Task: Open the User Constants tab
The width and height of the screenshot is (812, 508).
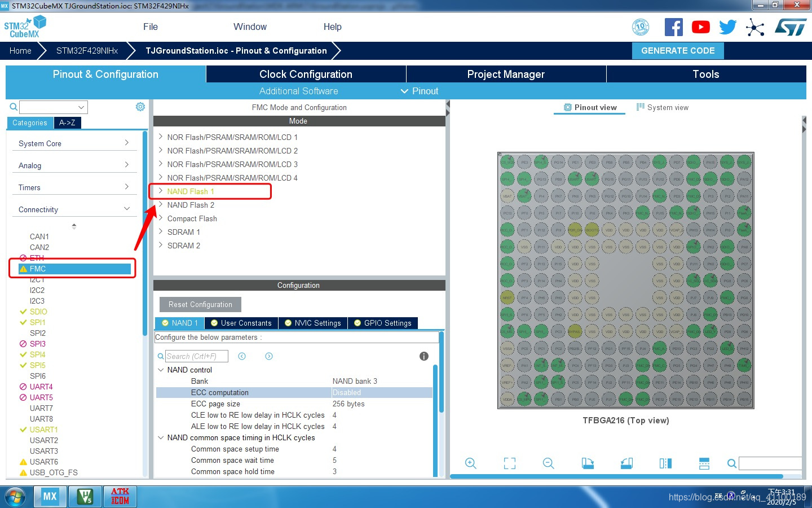Action: (x=241, y=323)
